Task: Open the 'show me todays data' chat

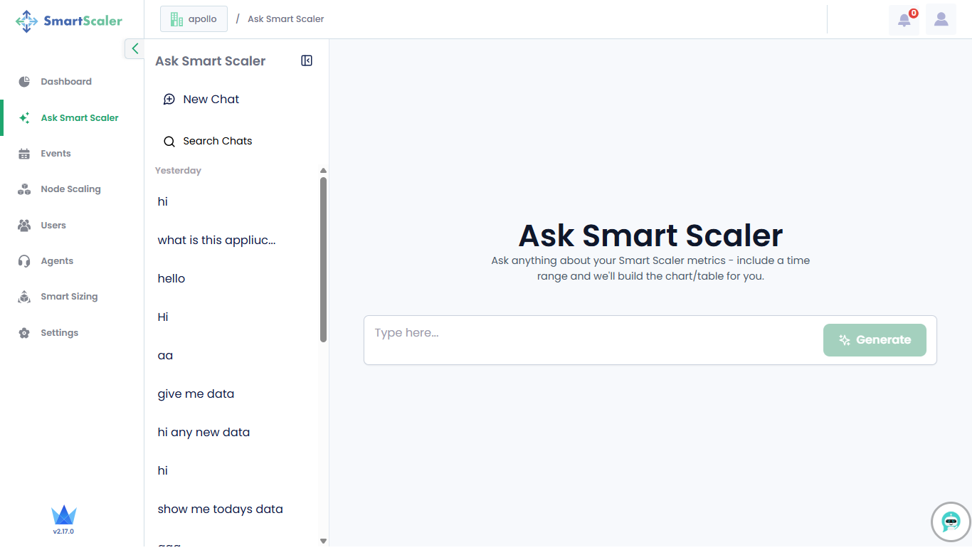Action: click(220, 509)
